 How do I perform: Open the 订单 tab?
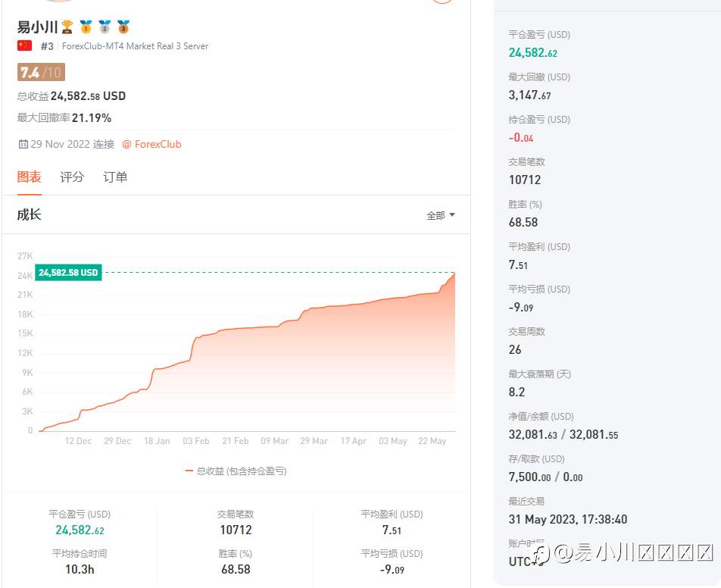pyautogui.click(x=115, y=177)
